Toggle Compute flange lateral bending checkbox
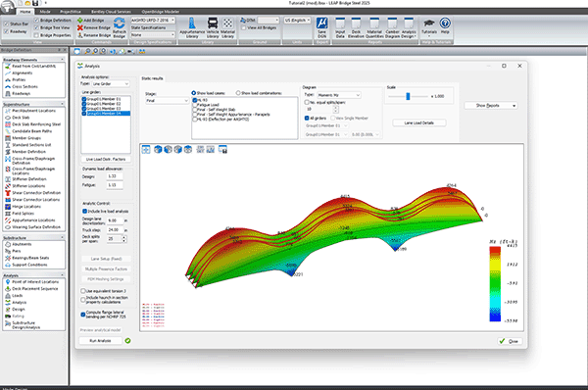The width and height of the screenshot is (588, 390). point(83,315)
